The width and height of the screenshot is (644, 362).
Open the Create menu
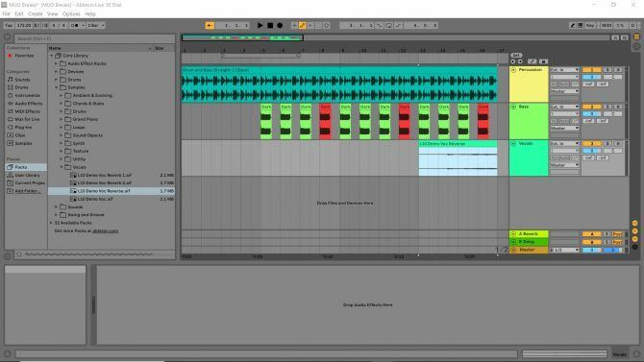(x=35, y=14)
